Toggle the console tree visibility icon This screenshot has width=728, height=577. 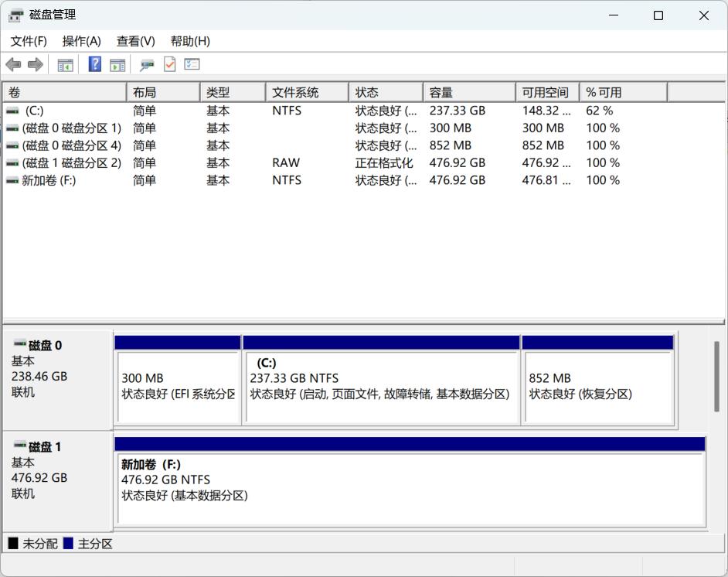65,64
